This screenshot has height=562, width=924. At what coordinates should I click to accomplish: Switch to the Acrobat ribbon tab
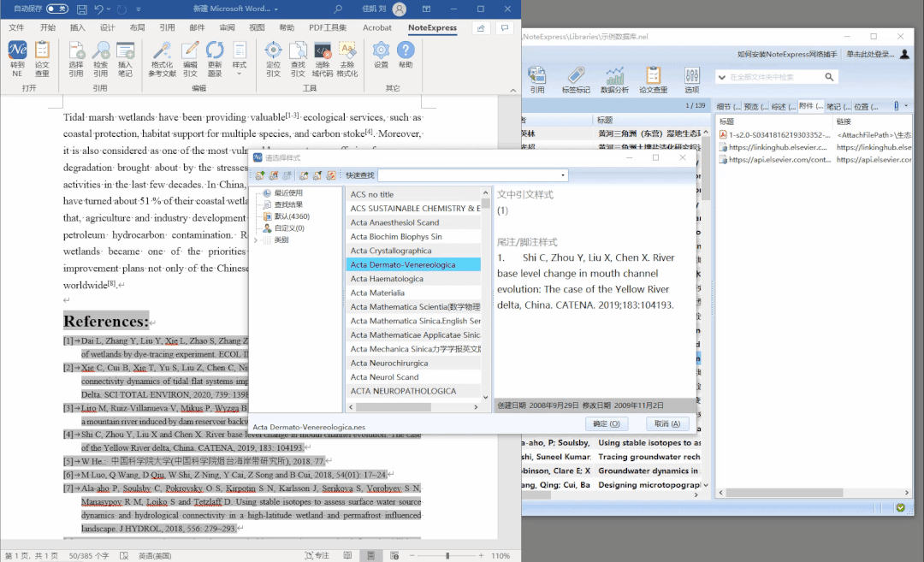click(377, 27)
